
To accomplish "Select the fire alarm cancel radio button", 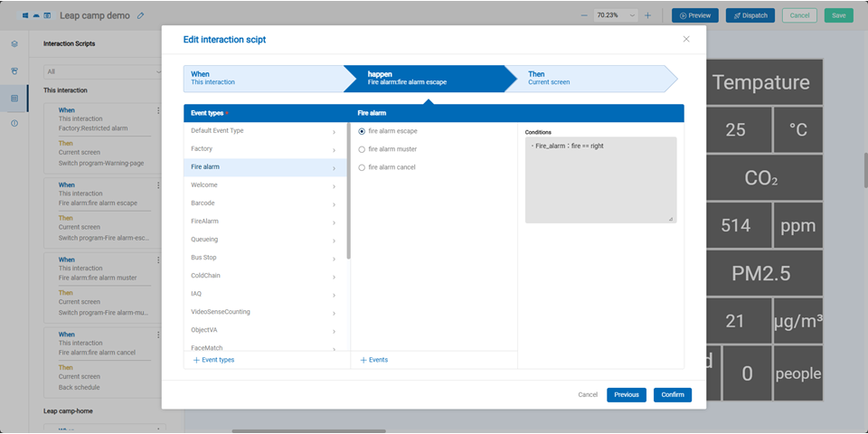I will pos(363,167).
